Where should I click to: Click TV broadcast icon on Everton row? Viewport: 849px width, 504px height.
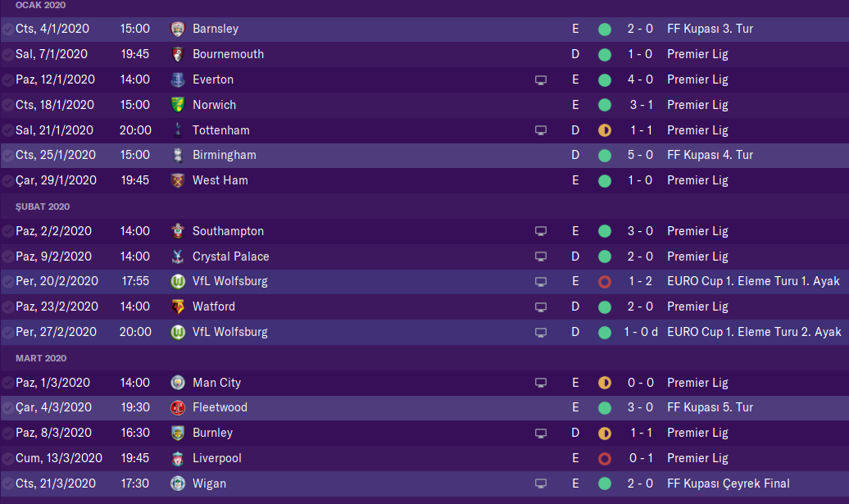(540, 80)
